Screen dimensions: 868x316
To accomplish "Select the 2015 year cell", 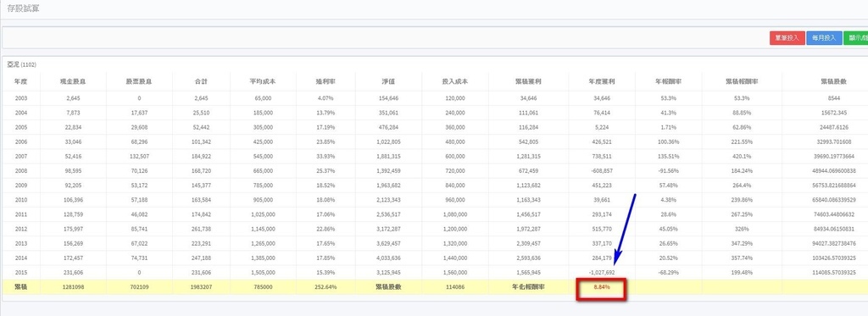I will pyautogui.click(x=21, y=272).
